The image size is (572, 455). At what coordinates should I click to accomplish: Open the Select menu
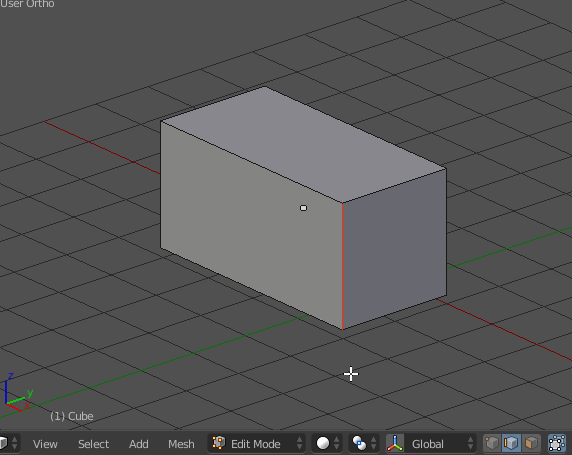93,444
